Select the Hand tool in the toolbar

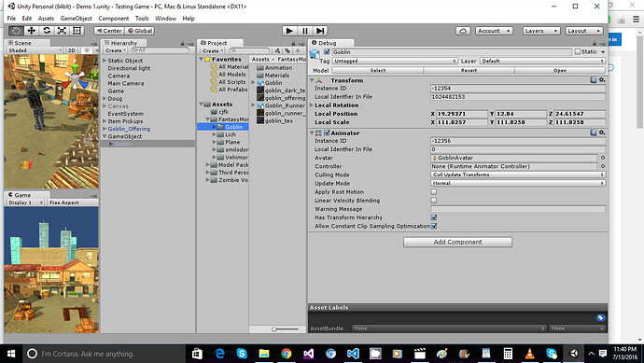pyautogui.click(x=16, y=31)
